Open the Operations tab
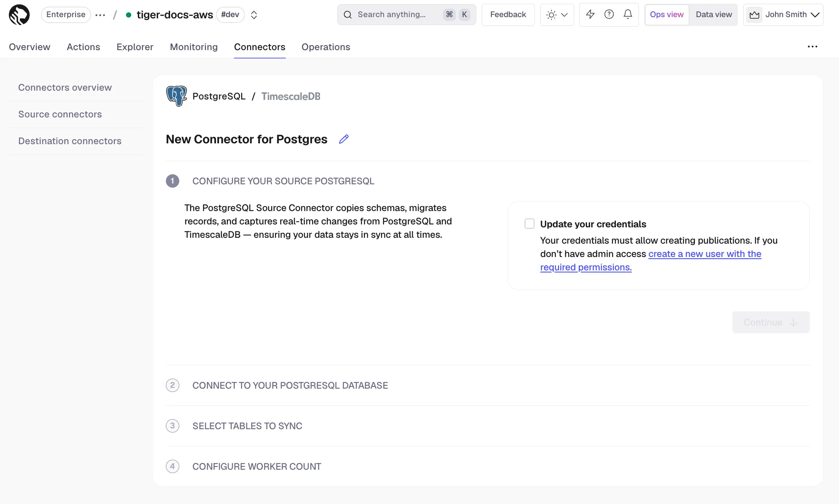The width and height of the screenshot is (839, 504). tap(326, 47)
